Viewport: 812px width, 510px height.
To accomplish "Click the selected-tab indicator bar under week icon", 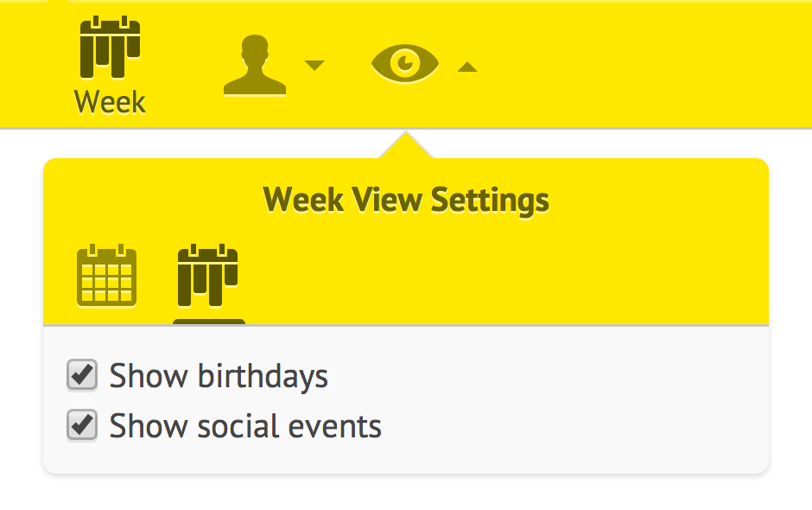I will point(209,322).
